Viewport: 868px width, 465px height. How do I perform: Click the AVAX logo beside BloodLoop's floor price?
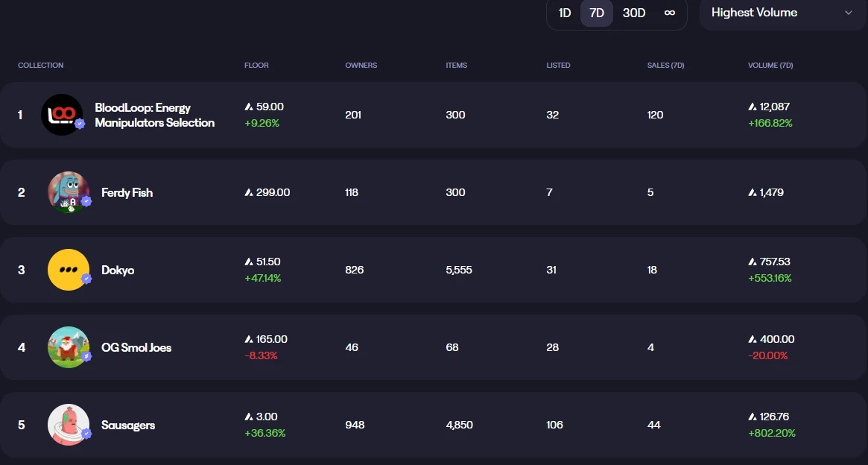point(247,107)
